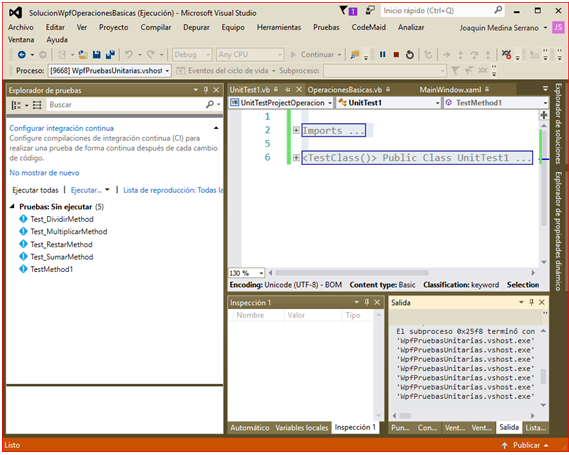Close the Explorador de pruebas panel
The height and width of the screenshot is (455, 569).
click(216, 90)
